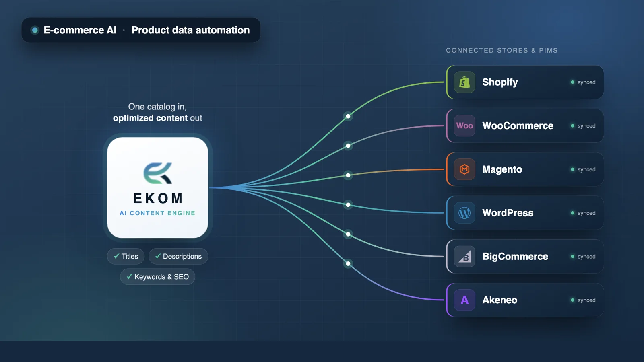Screen dimensions: 644x362
Task: Click the Woo logo icon
Action: (x=464, y=126)
